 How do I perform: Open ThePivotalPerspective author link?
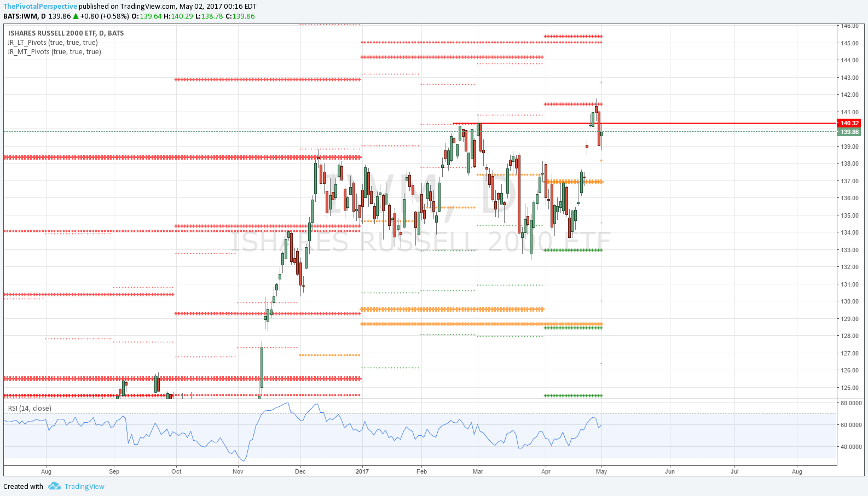coord(40,7)
